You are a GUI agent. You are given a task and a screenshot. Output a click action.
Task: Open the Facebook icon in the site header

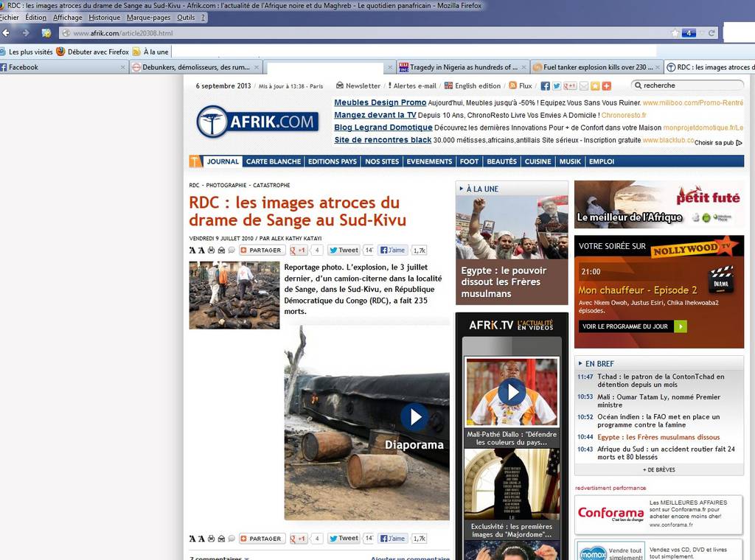[545, 86]
